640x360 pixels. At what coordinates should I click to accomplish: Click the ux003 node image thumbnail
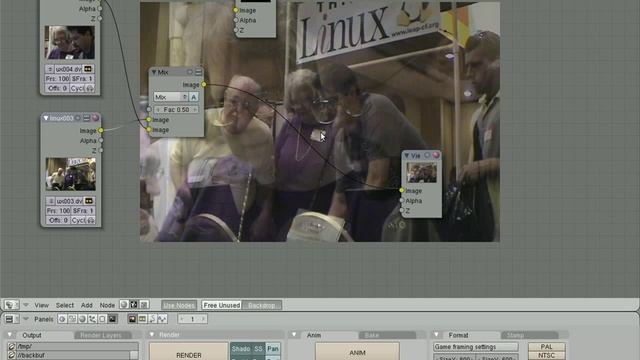tap(71, 174)
